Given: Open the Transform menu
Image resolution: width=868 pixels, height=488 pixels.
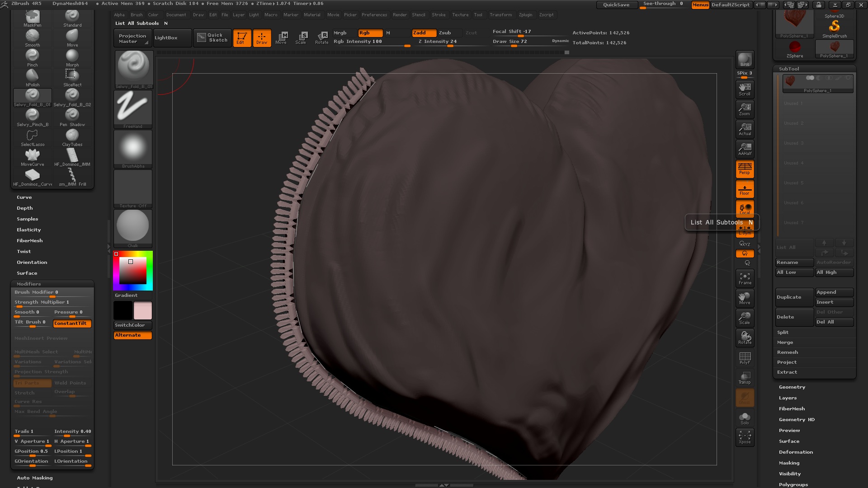Looking at the screenshot, I should tap(501, 15).
